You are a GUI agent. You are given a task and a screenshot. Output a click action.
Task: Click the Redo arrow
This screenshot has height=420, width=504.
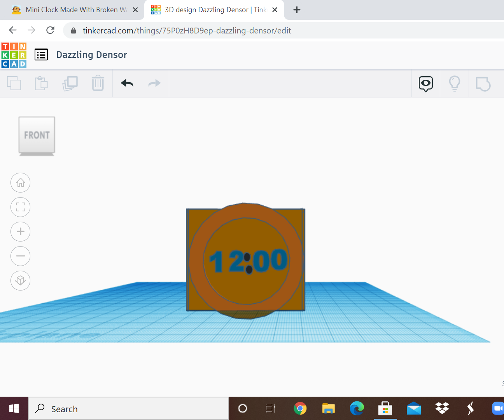click(x=154, y=83)
